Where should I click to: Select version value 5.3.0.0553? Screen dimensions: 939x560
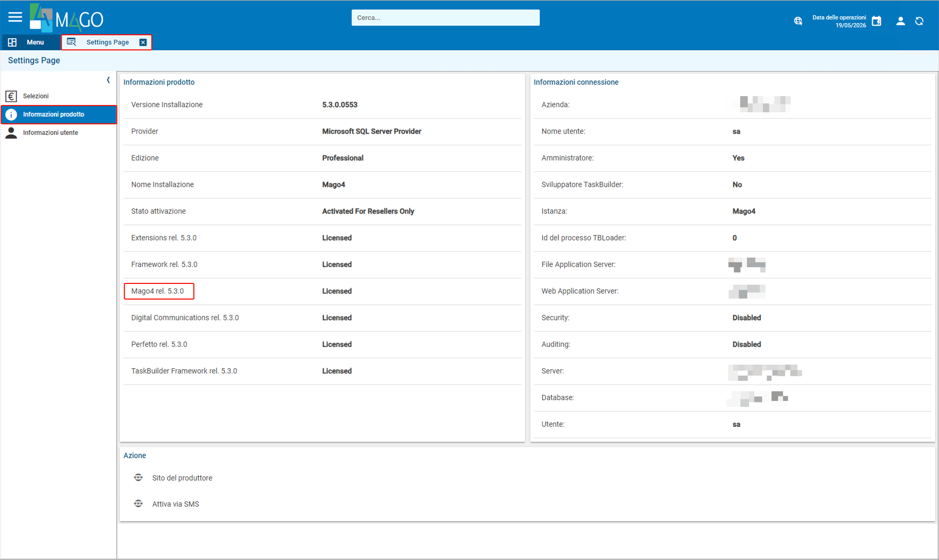click(340, 105)
